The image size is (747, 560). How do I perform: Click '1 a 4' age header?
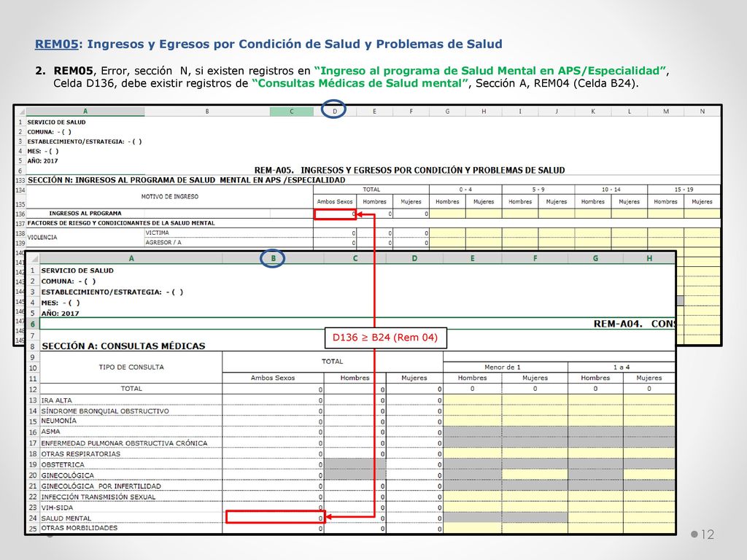pyautogui.click(x=622, y=367)
